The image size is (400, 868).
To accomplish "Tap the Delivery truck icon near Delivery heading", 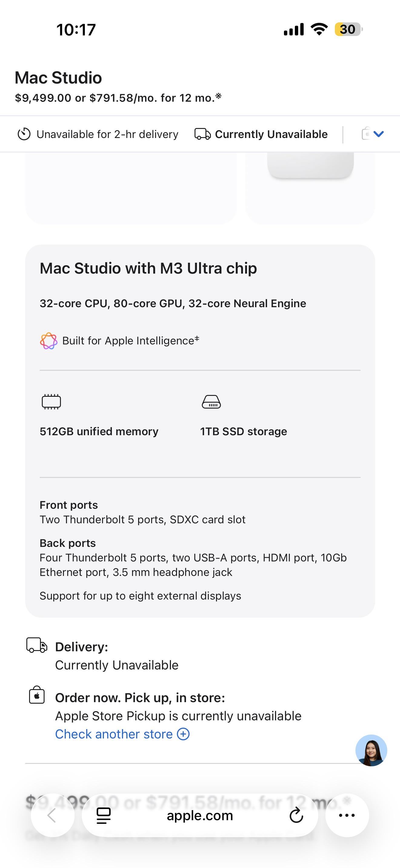I will pyautogui.click(x=37, y=645).
